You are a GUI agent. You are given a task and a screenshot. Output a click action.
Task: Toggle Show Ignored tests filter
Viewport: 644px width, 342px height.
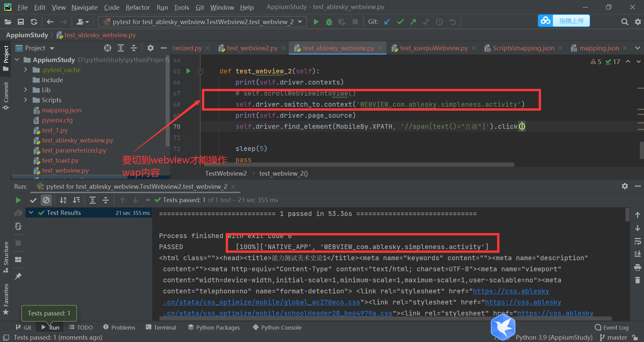click(x=46, y=200)
